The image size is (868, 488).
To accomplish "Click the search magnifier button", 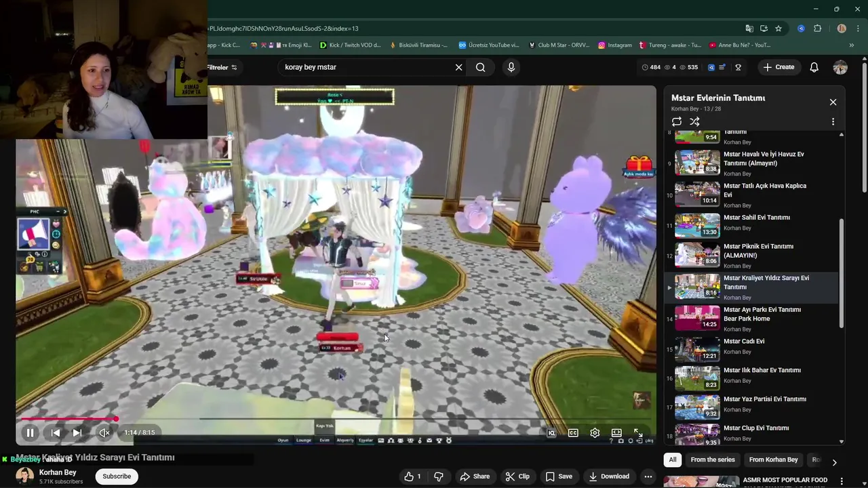I will [x=480, y=67].
